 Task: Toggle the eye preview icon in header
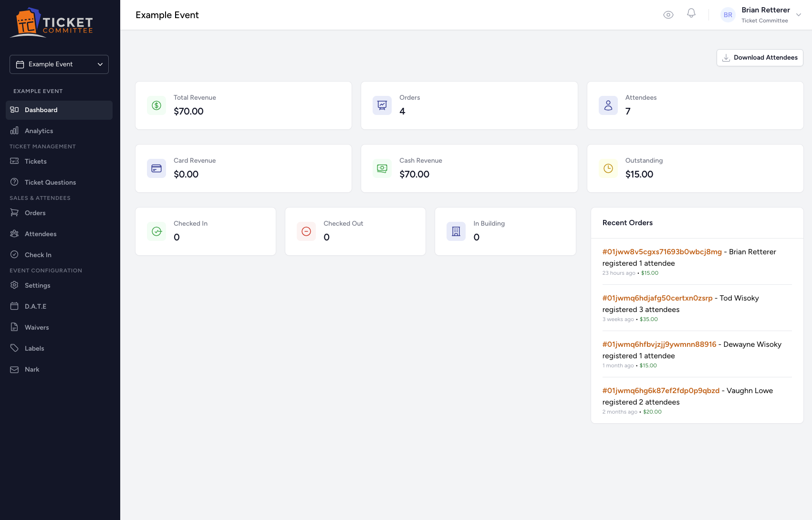pyautogui.click(x=668, y=15)
